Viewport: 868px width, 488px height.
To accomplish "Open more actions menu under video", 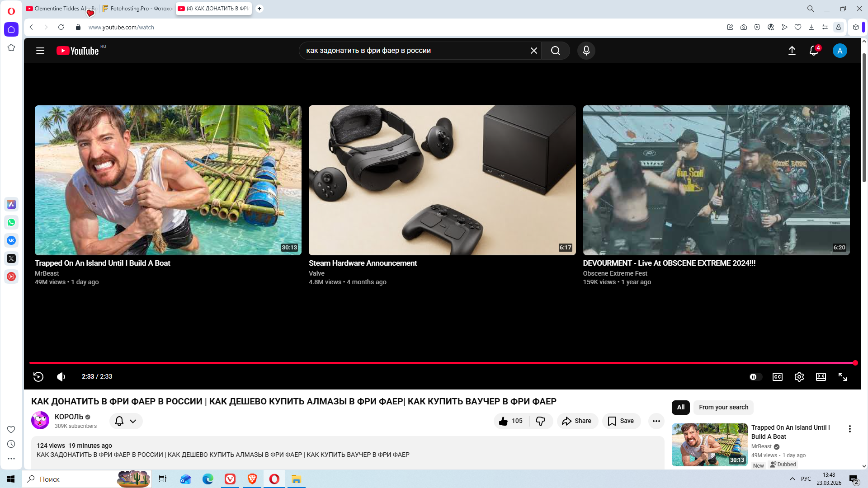I will pyautogui.click(x=656, y=421).
